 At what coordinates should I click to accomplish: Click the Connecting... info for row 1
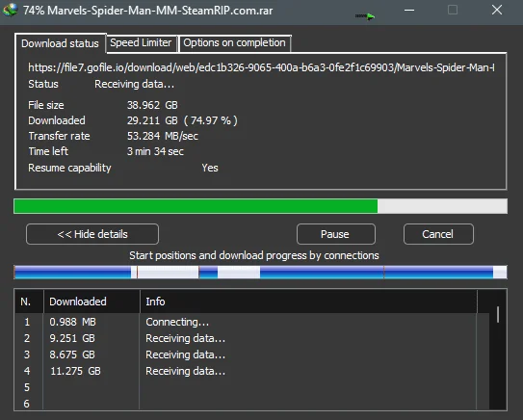pos(177,322)
